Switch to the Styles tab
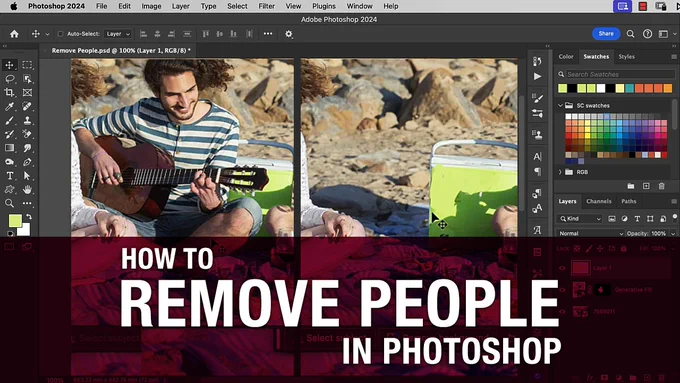Viewport: 680px width, 383px height. click(x=626, y=57)
